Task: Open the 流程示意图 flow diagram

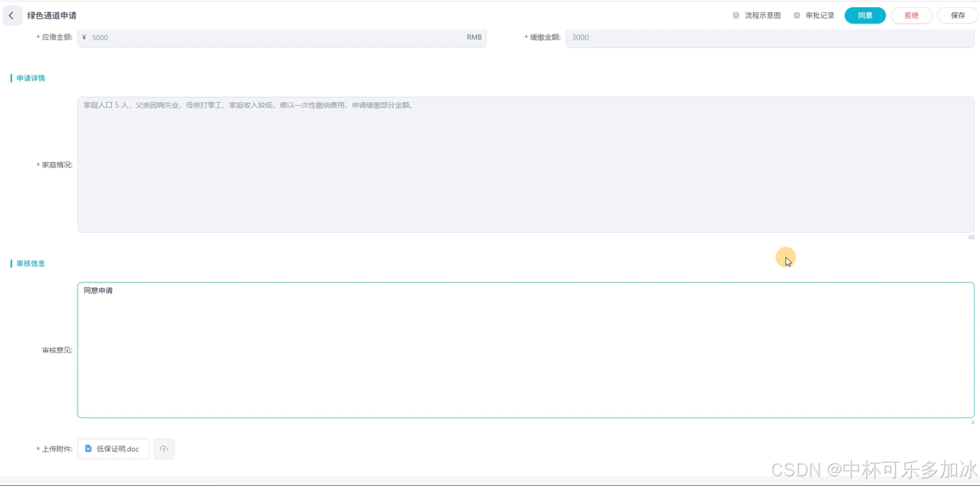Action: point(763,15)
